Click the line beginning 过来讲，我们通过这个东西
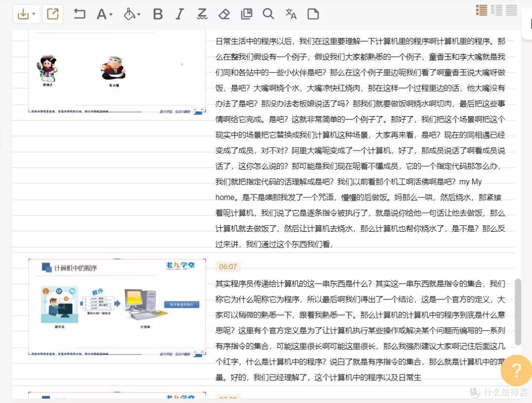The height and width of the screenshot is (403, 532). tap(274, 244)
